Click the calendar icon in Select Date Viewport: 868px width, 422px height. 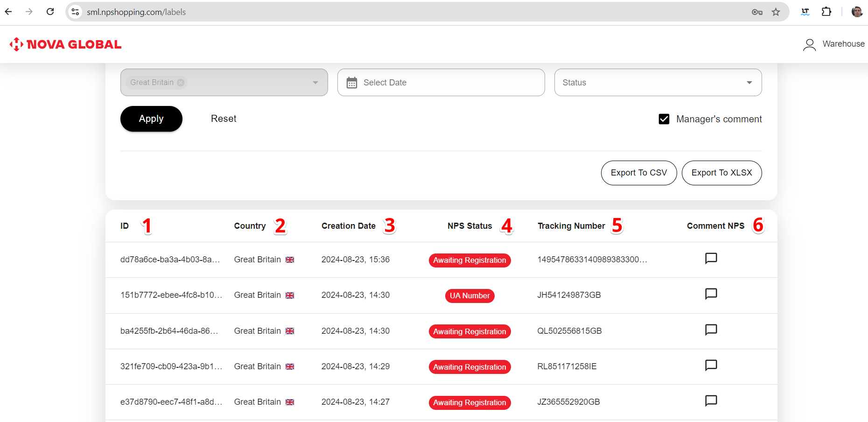352,83
